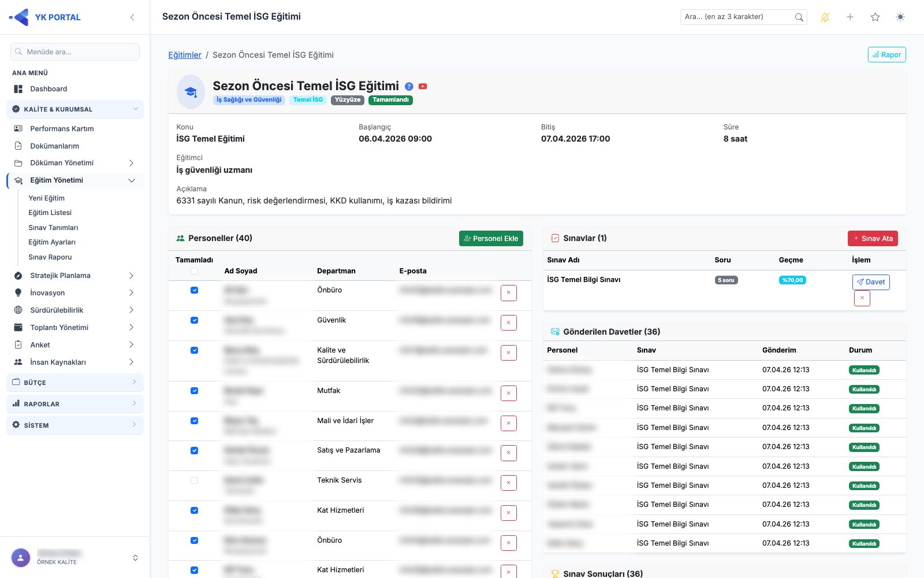Uncheck completion for the Güvenlik row

[x=194, y=320]
